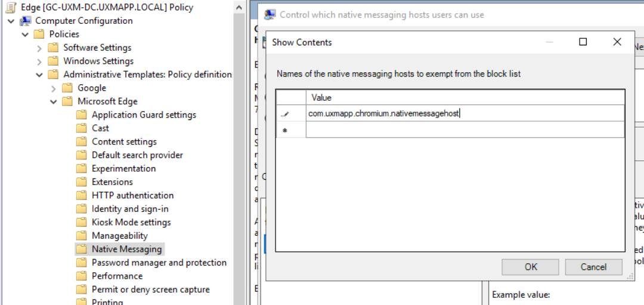Collapse the Microsoft Edge tree node

pyautogui.click(x=54, y=101)
